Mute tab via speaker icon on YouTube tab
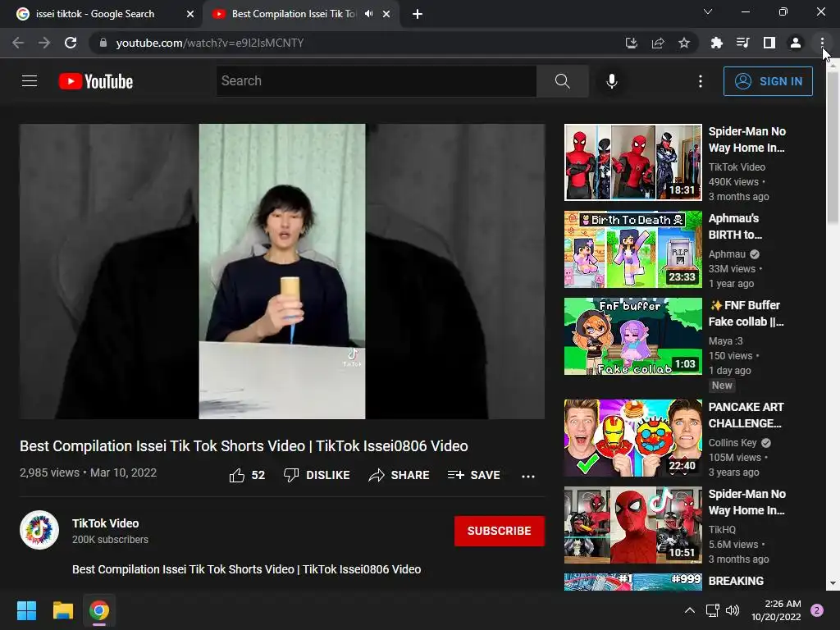 368,14
